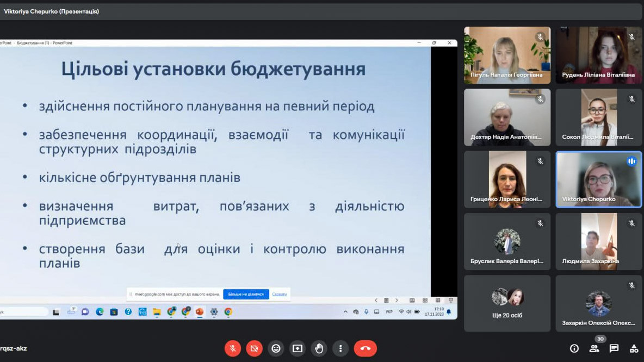Go to next slide arrow in PowerPoint

397,300
